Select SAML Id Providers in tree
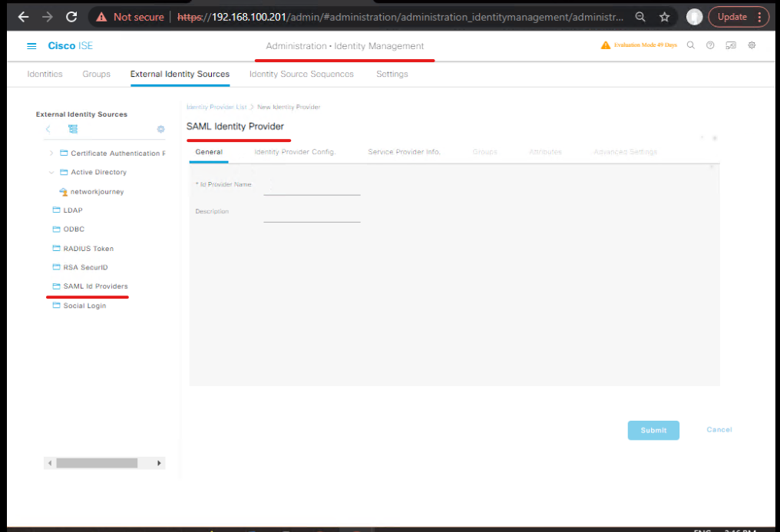The height and width of the screenshot is (532, 780). pos(95,286)
